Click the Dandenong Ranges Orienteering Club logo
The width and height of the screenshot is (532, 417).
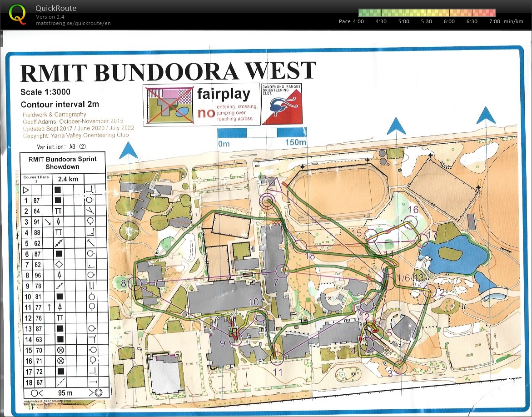point(281,105)
